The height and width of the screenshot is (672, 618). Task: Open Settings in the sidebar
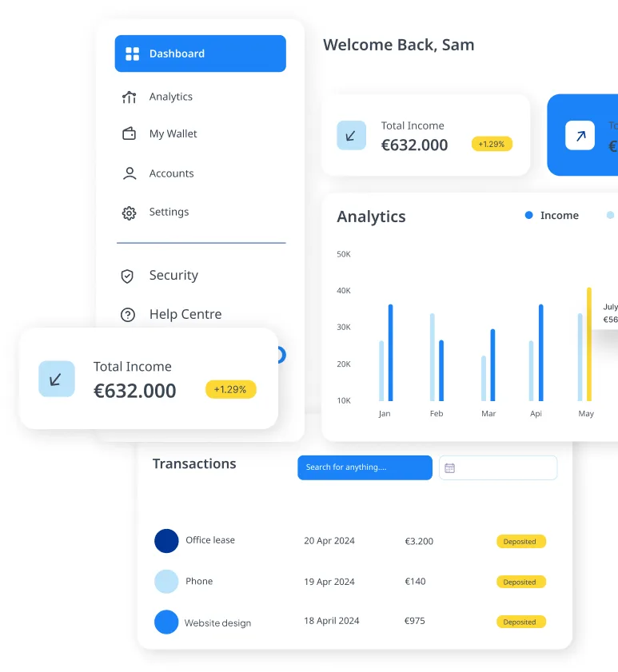click(169, 212)
